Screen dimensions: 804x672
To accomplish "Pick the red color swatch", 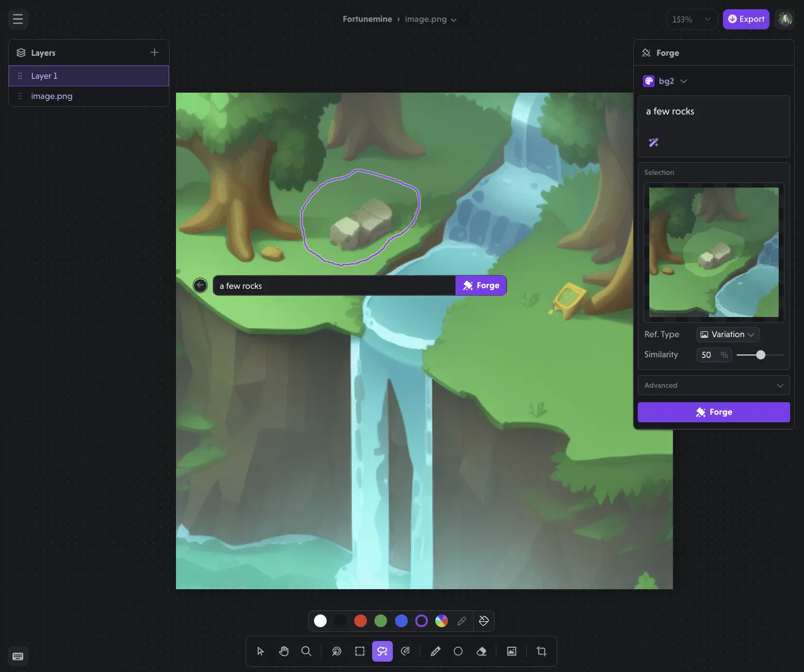I will click(361, 621).
